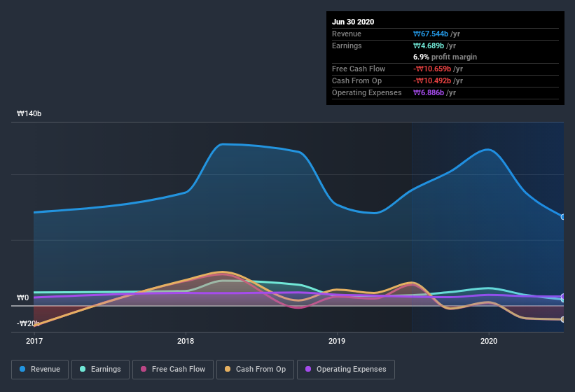Click the Cash From Op endpoint marker
The width and height of the screenshot is (575, 392).
click(x=563, y=319)
